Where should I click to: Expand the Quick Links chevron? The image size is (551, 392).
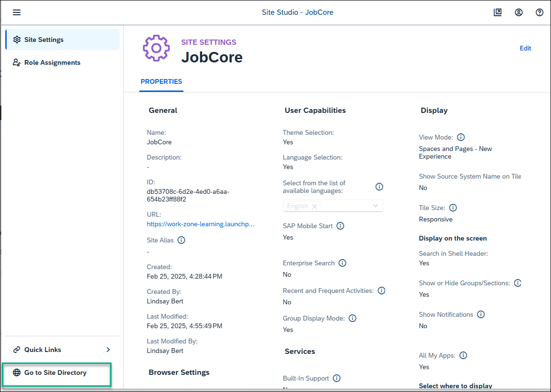[108, 350]
